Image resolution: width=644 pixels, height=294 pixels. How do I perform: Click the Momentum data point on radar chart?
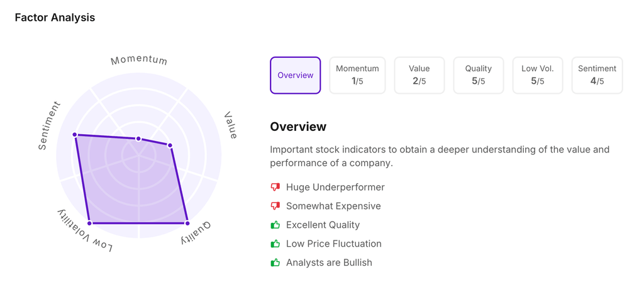[x=139, y=139]
